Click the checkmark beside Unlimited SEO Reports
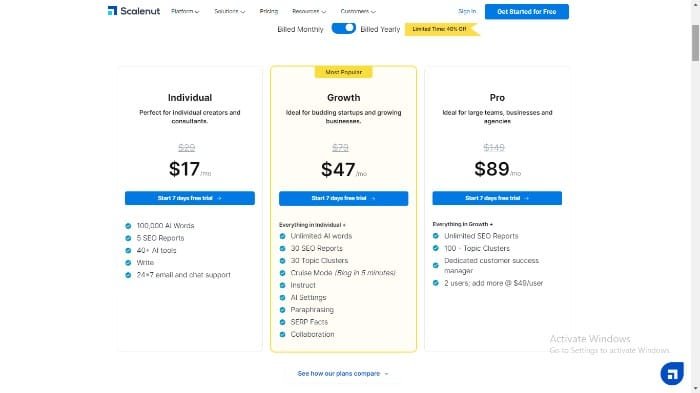 [x=436, y=236]
